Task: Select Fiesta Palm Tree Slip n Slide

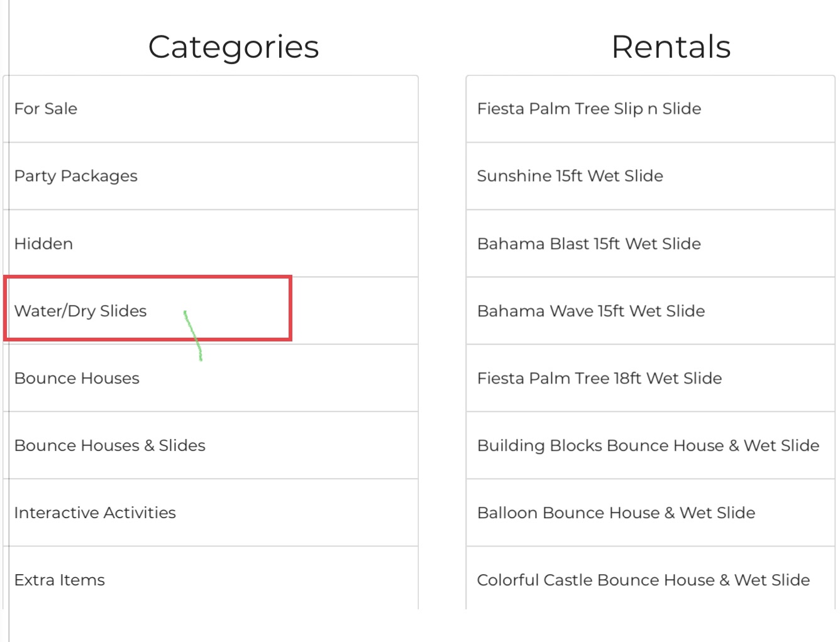Action: [589, 109]
